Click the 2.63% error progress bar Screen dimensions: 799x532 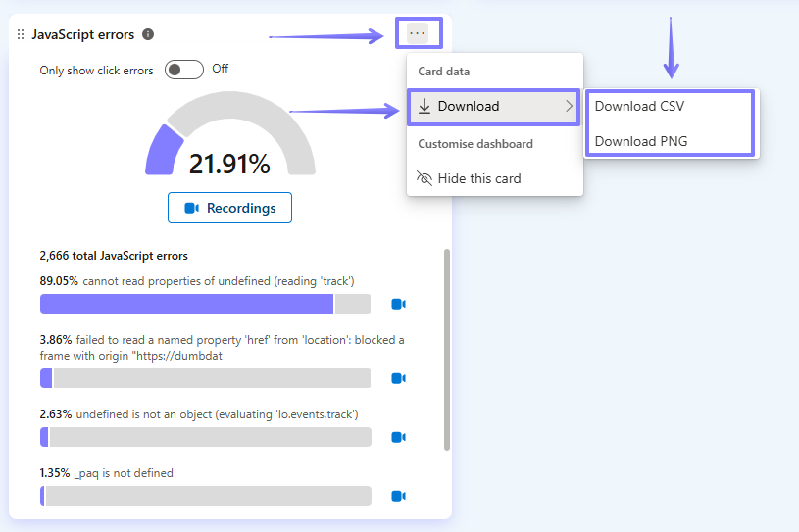(x=205, y=437)
